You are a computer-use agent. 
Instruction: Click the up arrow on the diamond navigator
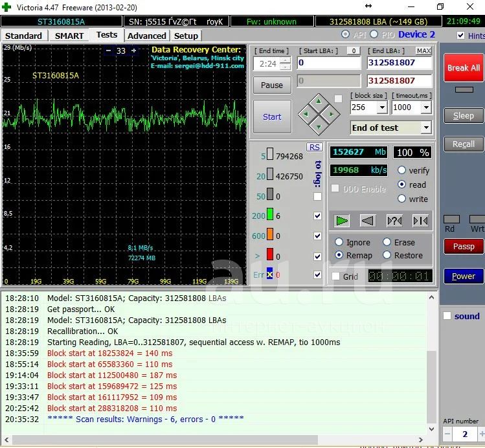pyautogui.click(x=319, y=101)
